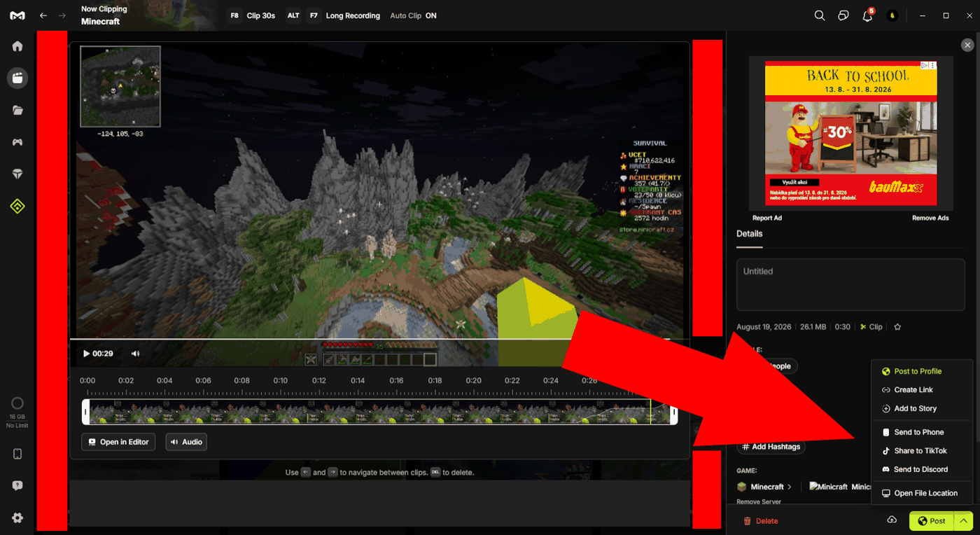
Task: Close the details panel with X
Action: tap(967, 45)
